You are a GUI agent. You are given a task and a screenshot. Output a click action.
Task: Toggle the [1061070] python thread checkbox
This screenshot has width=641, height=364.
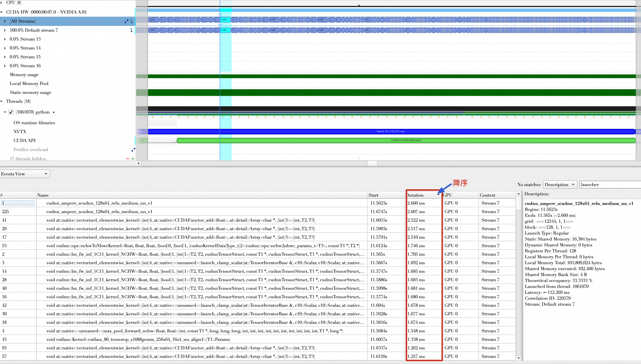coord(11,112)
